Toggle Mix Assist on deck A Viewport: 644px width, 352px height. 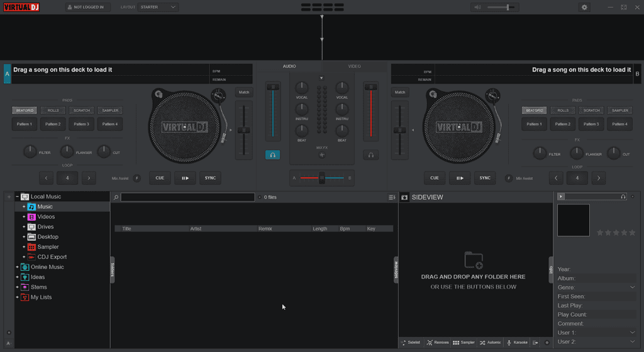click(x=136, y=178)
